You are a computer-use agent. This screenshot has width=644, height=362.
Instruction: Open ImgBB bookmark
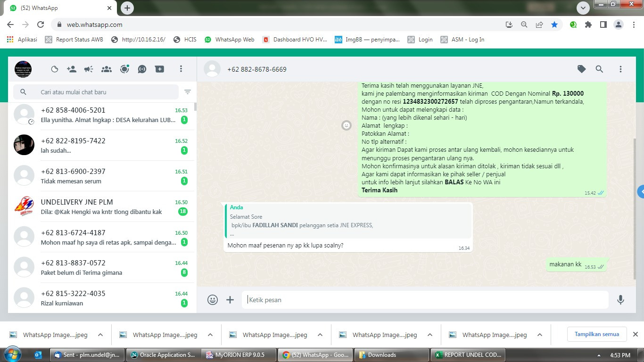coord(367,40)
